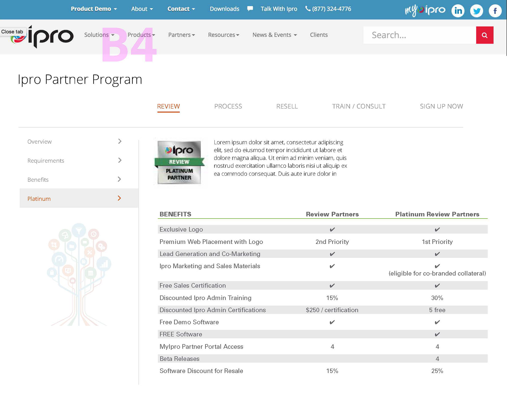Select Requirements in the sidebar
This screenshot has width=507, height=420.
[x=79, y=160]
